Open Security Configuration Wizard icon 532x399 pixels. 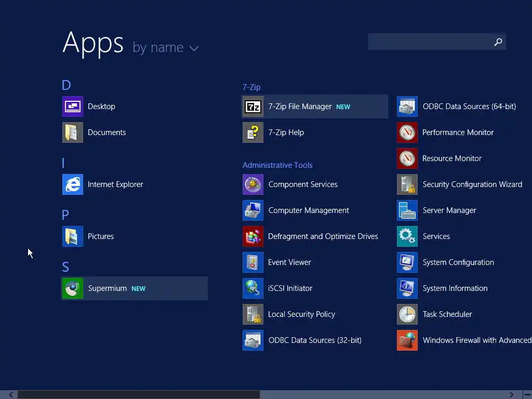407,184
